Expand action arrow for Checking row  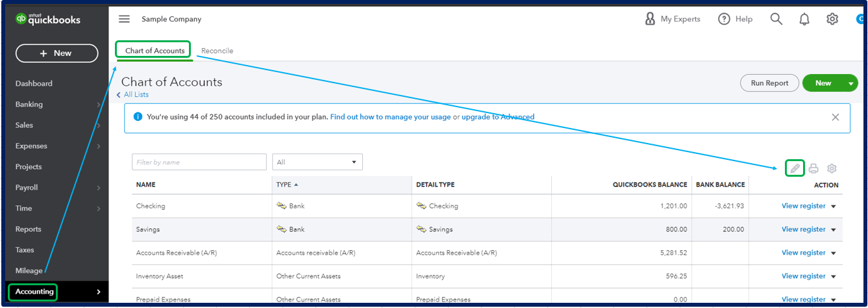[x=833, y=206]
